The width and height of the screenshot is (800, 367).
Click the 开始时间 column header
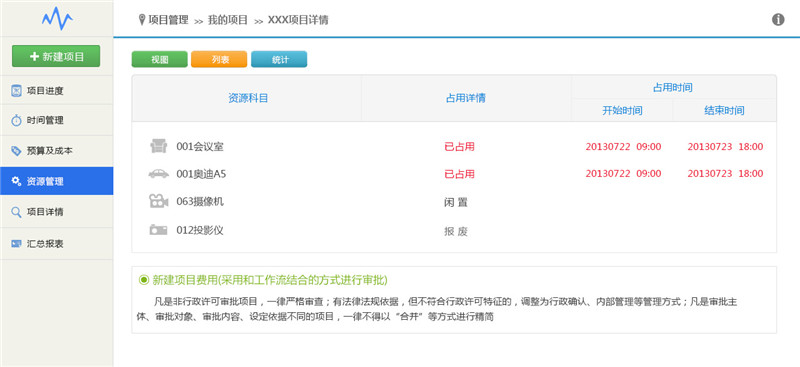tap(622, 110)
